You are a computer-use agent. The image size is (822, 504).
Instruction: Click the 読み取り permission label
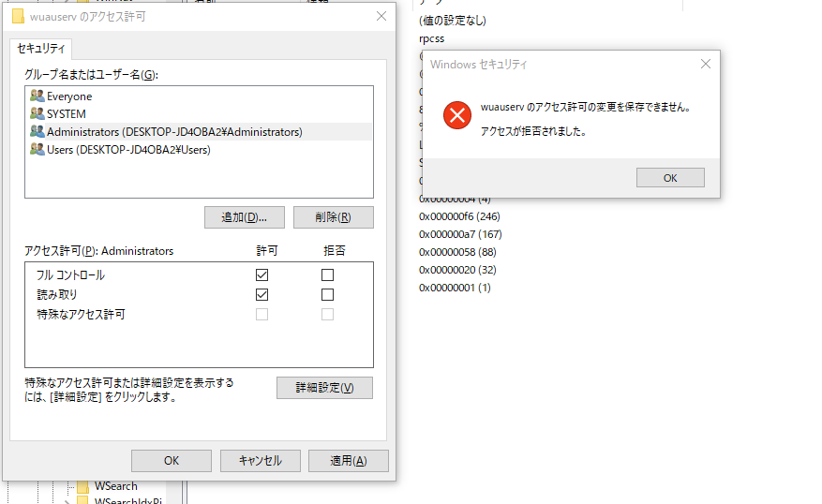[x=56, y=295]
